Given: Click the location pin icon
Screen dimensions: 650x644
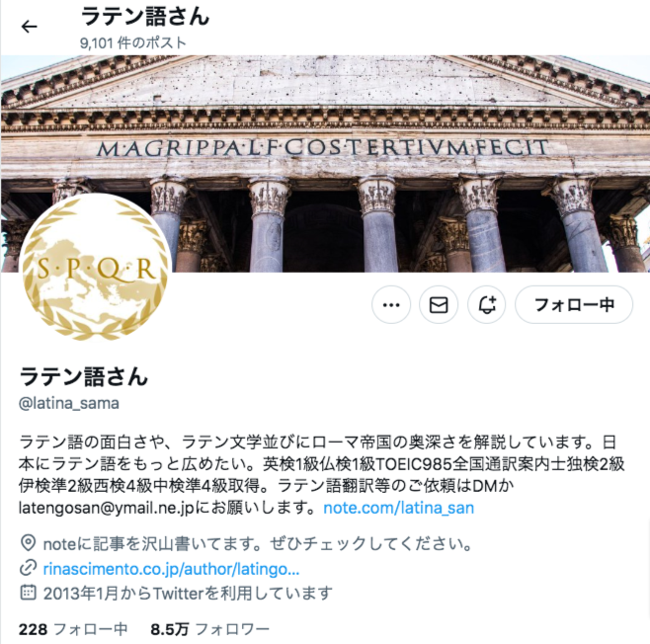Looking at the screenshot, I should (x=28, y=543).
